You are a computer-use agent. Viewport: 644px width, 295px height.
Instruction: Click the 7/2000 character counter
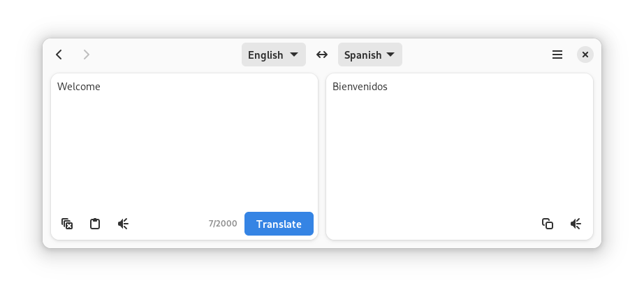tap(223, 224)
